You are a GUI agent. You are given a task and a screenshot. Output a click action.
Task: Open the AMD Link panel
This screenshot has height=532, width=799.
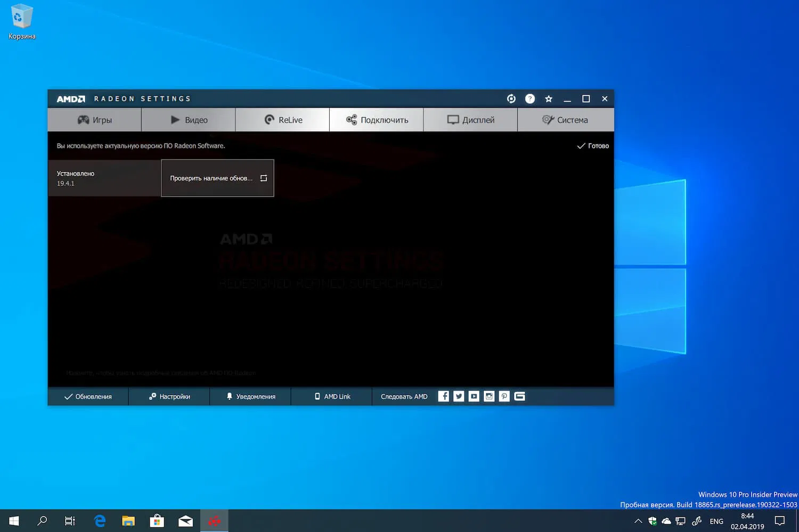click(331, 396)
